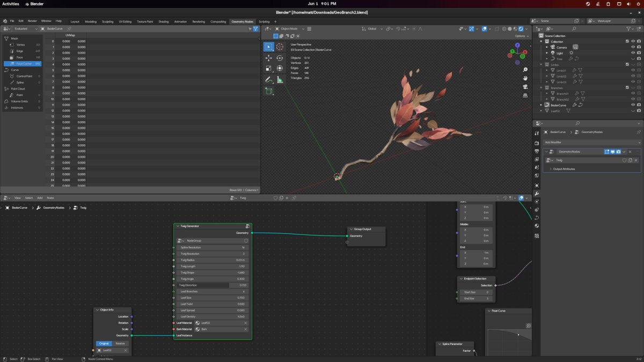
Task: Adjust the Twig Length value field
Action: pyautogui.click(x=213, y=267)
